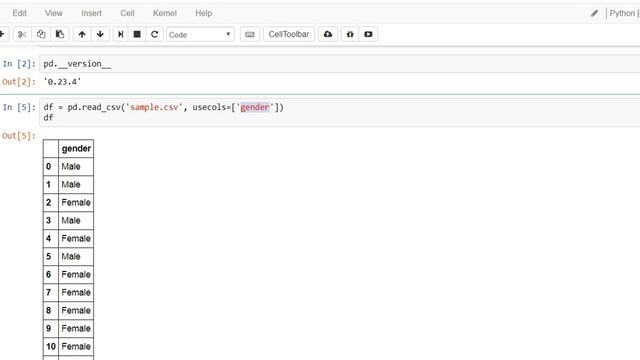Click the In [2] prompt

point(19,64)
